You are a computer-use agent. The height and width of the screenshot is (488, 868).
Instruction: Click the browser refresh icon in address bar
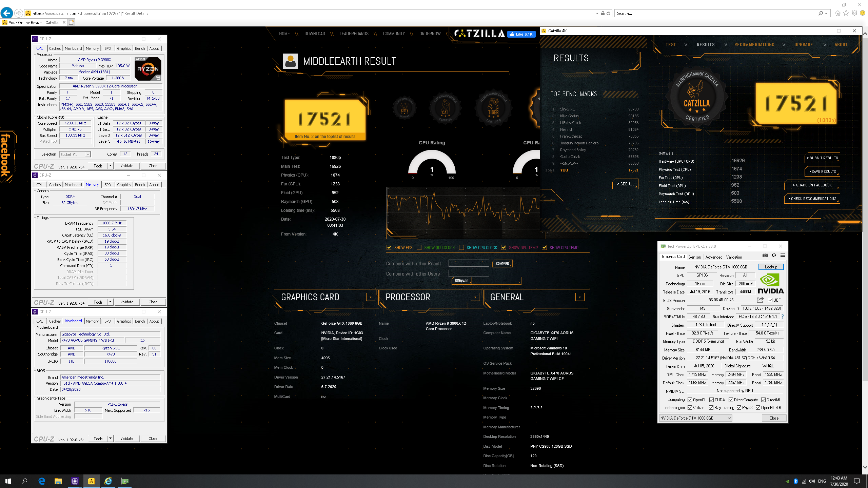coord(608,13)
